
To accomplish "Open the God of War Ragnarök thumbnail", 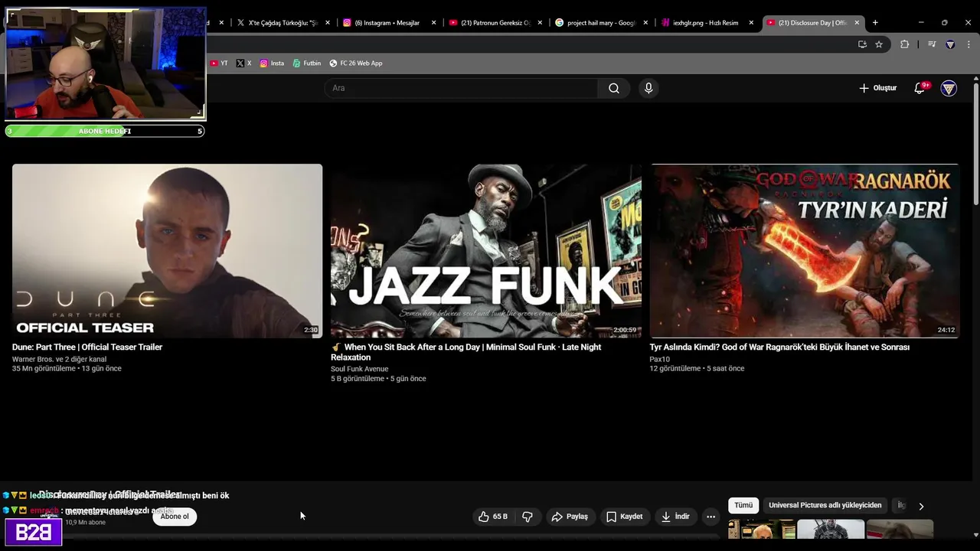I will click(x=804, y=250).
